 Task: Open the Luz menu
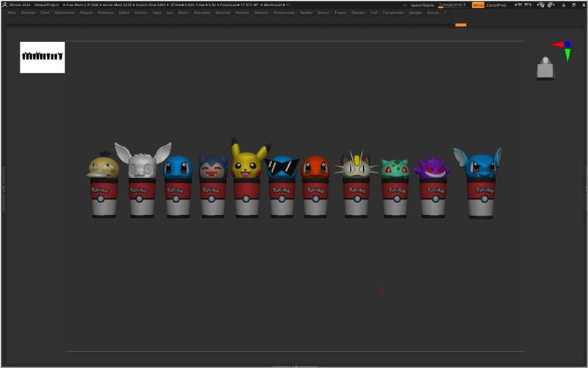pos(170,13)
